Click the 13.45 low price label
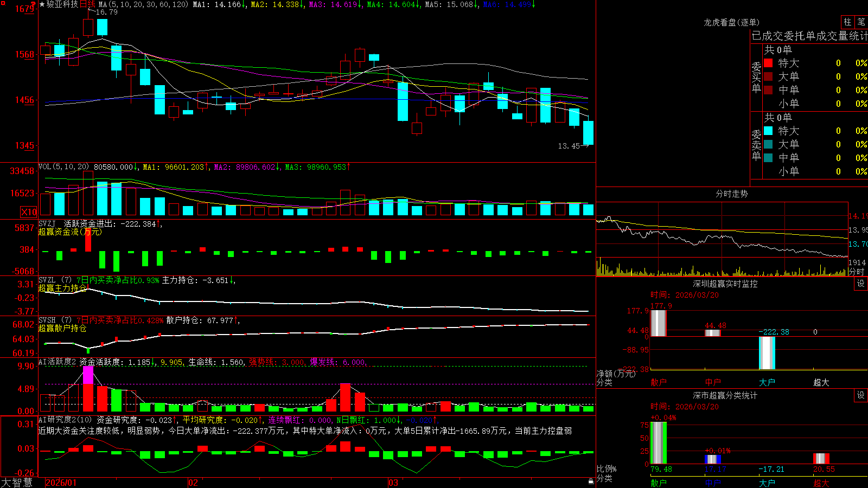This screenshot has width=868, height=488. [569, 146]
